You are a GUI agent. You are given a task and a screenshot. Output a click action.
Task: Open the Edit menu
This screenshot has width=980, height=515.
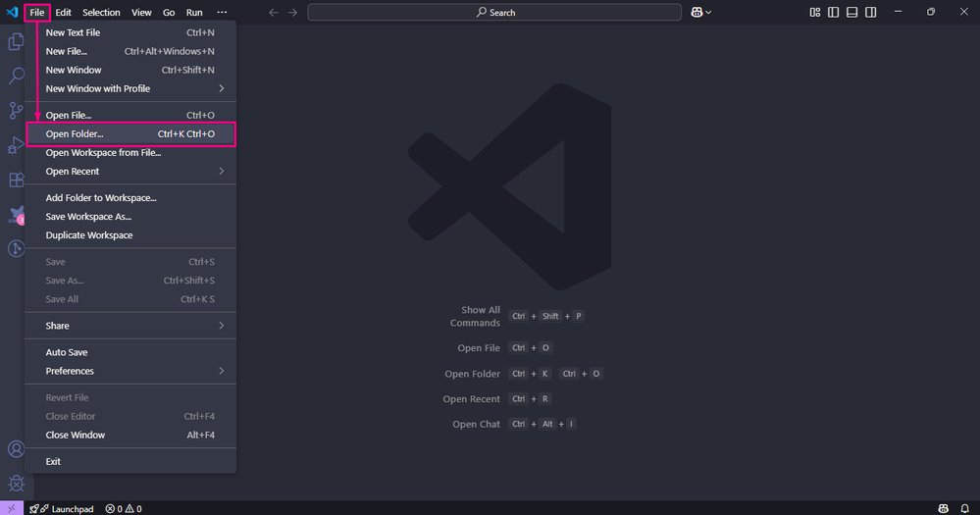click(63, 13)
